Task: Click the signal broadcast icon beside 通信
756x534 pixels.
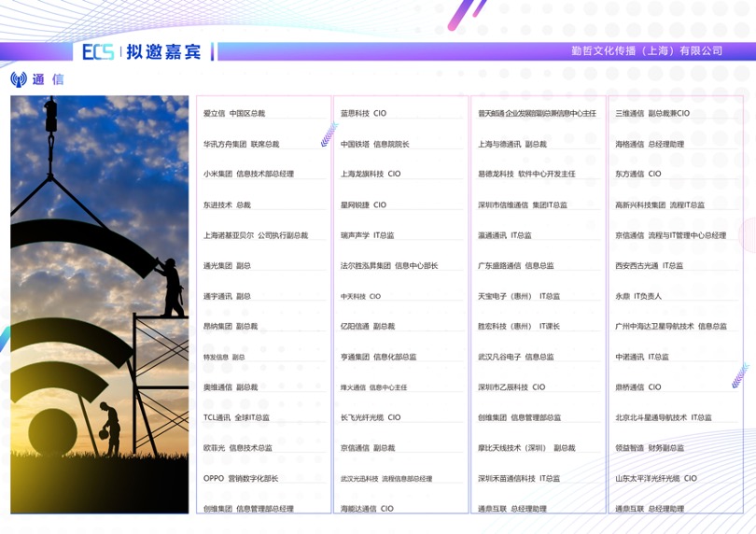Action: (19, 79)
